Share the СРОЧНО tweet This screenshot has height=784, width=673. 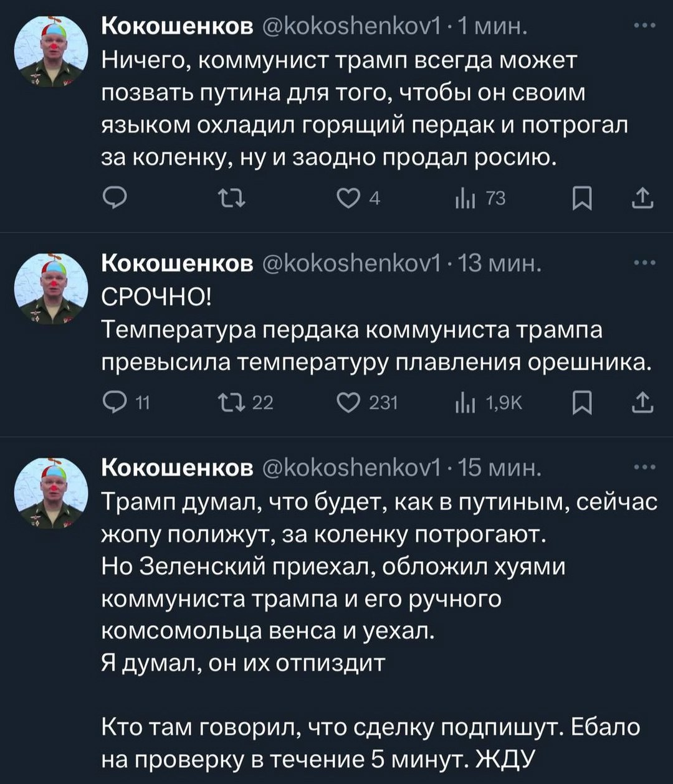click(642, 404)
